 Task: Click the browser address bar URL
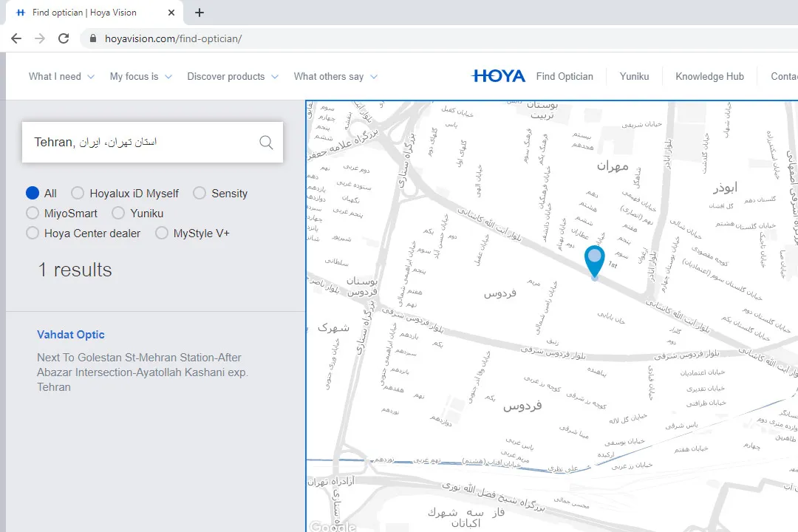[x=173, y=38]
